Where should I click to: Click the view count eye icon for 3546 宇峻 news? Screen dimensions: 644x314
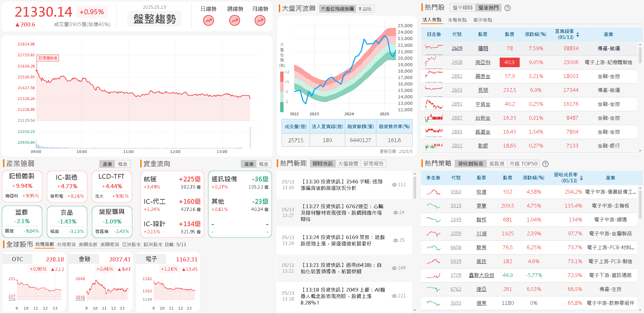pyautogui.click(x=394, y=185)
